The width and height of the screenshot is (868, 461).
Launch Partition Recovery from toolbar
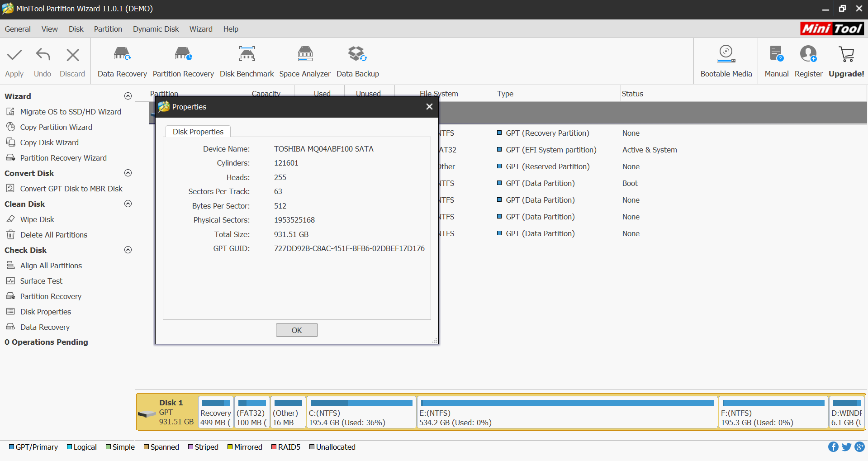(x=183, y=61)
